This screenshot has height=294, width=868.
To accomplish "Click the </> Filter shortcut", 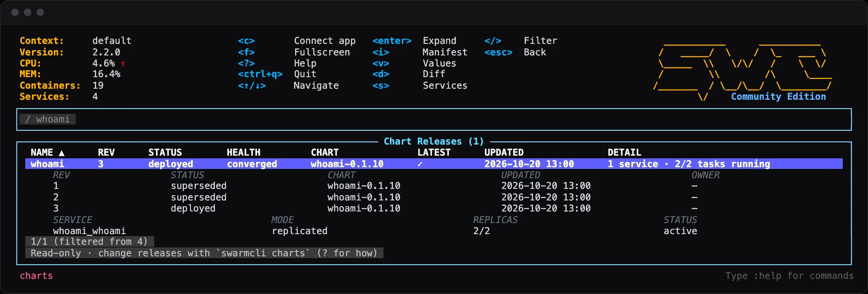I will pyautogui.click(x=521, y=41).
